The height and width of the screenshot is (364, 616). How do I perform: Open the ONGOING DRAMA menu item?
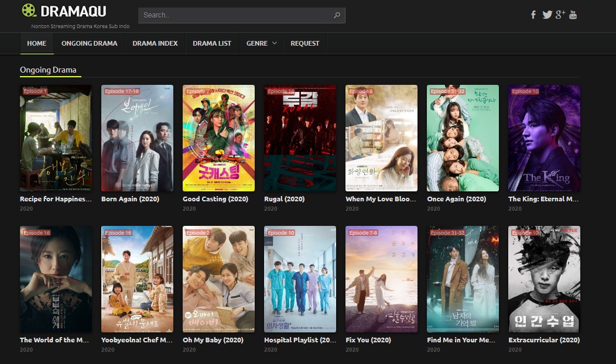pos(89,43)
